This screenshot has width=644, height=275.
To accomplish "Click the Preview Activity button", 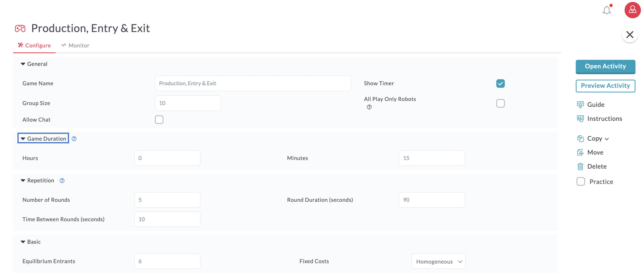I will pyautogui.click(x=605, y=86).
